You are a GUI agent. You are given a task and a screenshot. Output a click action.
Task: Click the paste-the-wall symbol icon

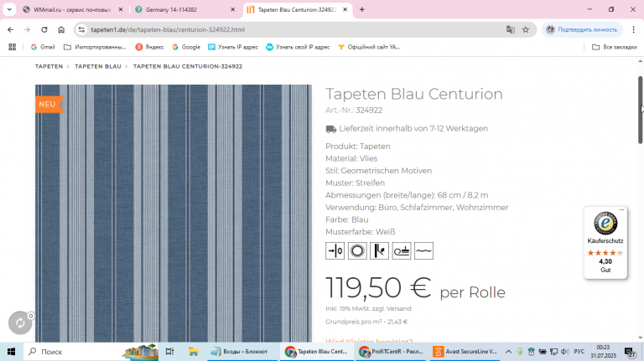click(x=402, y=250)
